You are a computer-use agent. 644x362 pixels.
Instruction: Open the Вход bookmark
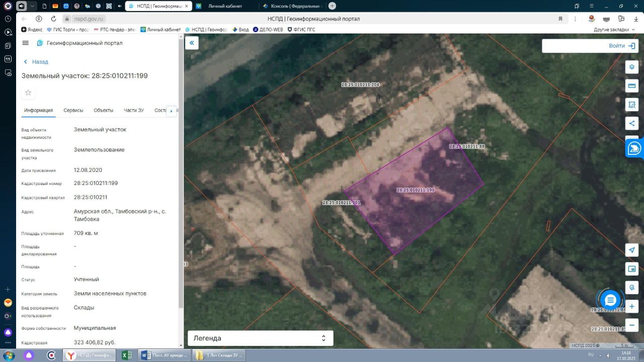coord(240,30)
